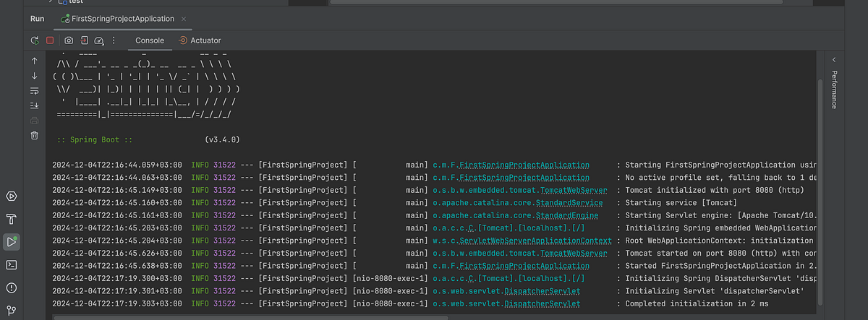Viewport: 868px width, 320px height.
Task: Take a thread dump with camera icon
Action: [69, 40]
